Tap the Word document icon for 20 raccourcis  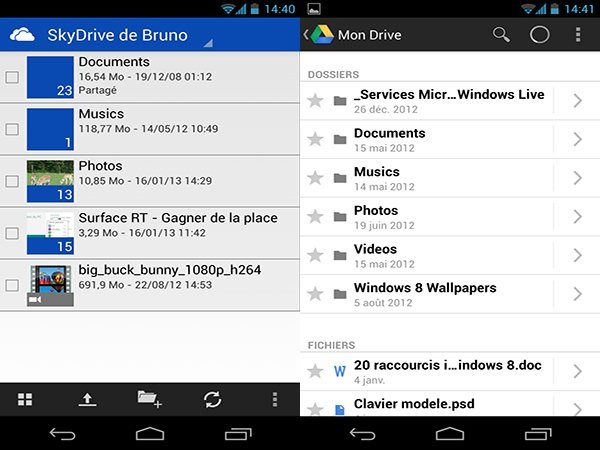tap(340, 371)
